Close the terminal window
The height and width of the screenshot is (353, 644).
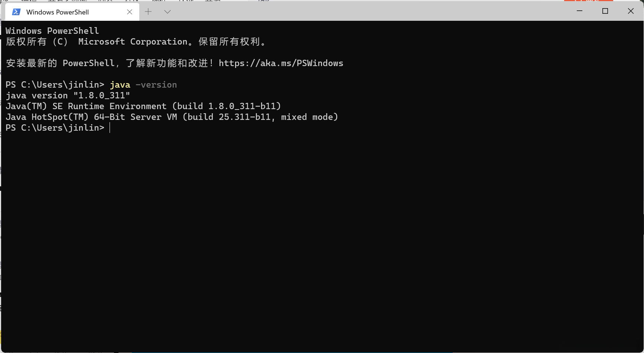click(x=631, y=11)
